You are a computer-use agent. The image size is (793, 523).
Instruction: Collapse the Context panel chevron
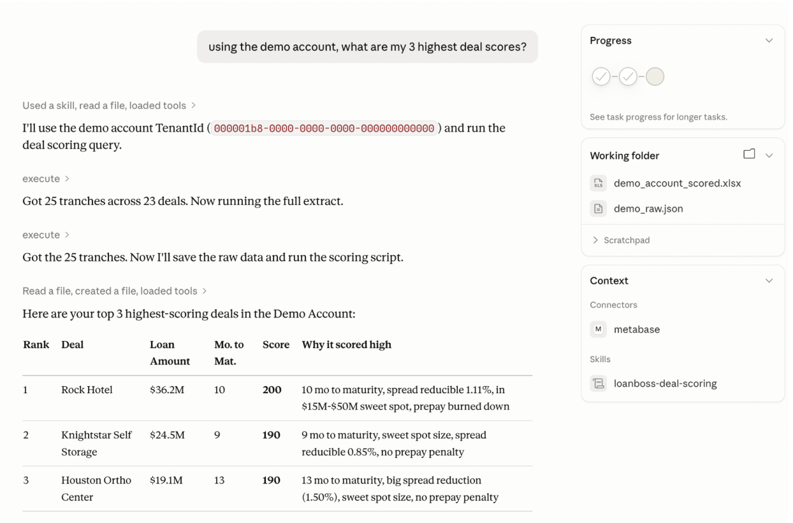[769, 281]
